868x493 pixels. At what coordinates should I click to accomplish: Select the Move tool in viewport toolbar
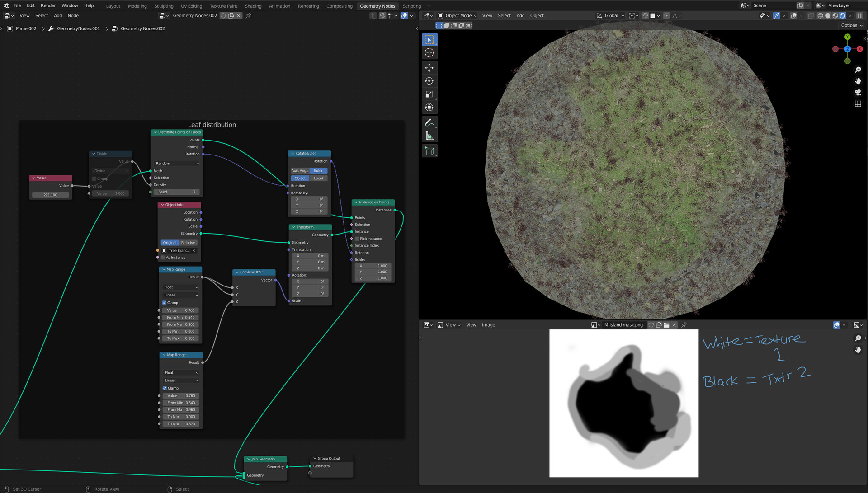[429, 68]
